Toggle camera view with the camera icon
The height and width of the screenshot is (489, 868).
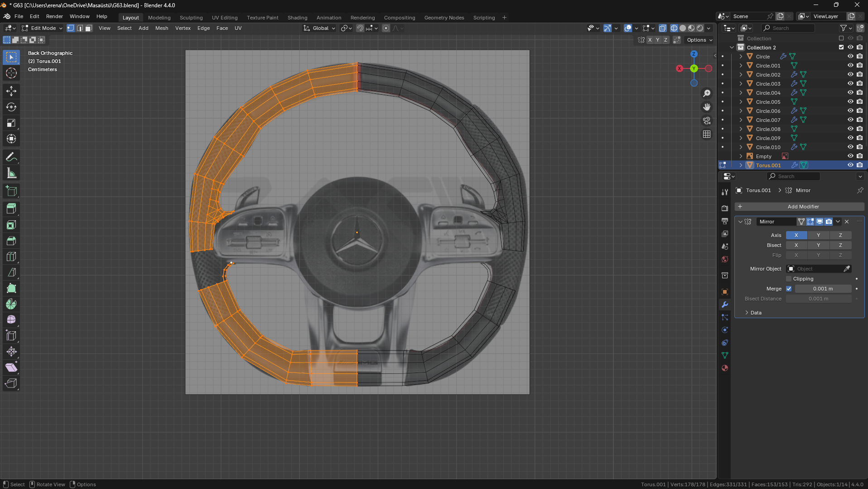coord(707,121)
